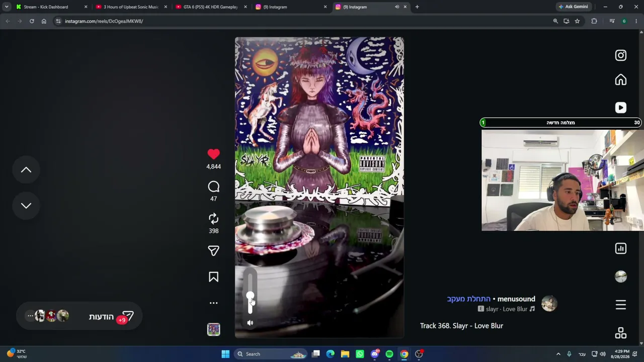This screenshot has width=644, height=362.
Task: Focus the address bar with instagram.com URL
Action: [302, 21]
